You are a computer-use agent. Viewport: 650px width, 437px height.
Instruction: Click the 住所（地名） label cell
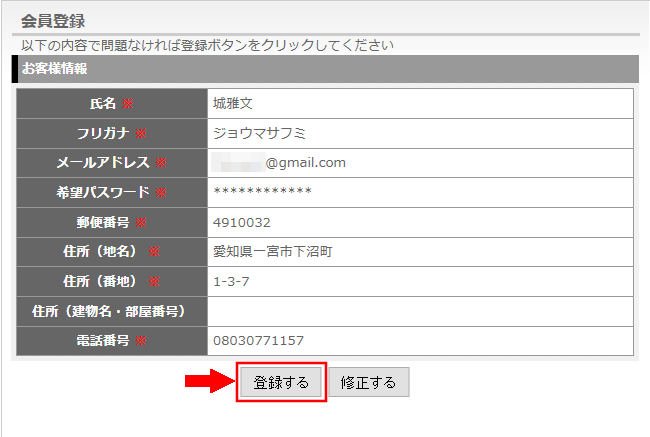coord(112,252)
